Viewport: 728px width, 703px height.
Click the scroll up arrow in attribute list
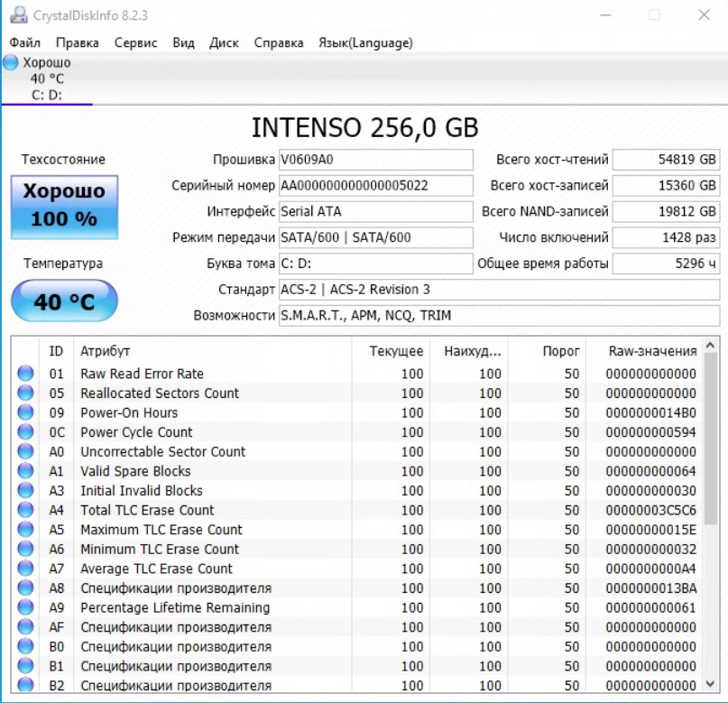click(x=712, y=347)
